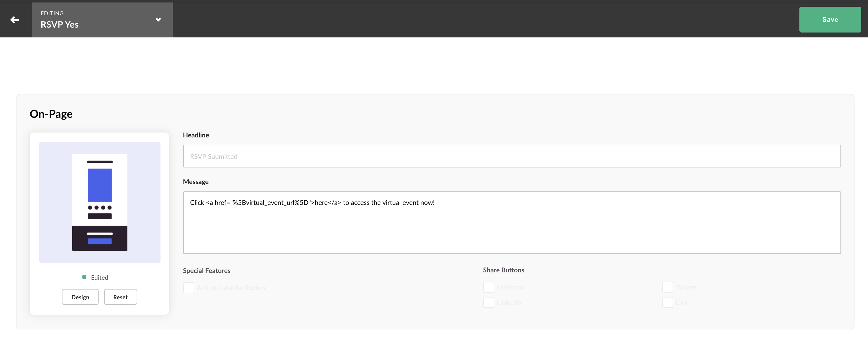The height and width of the screenshot is (338, 868).
Task: Select the page layout preview thumbnail
Action: [100, 202]
